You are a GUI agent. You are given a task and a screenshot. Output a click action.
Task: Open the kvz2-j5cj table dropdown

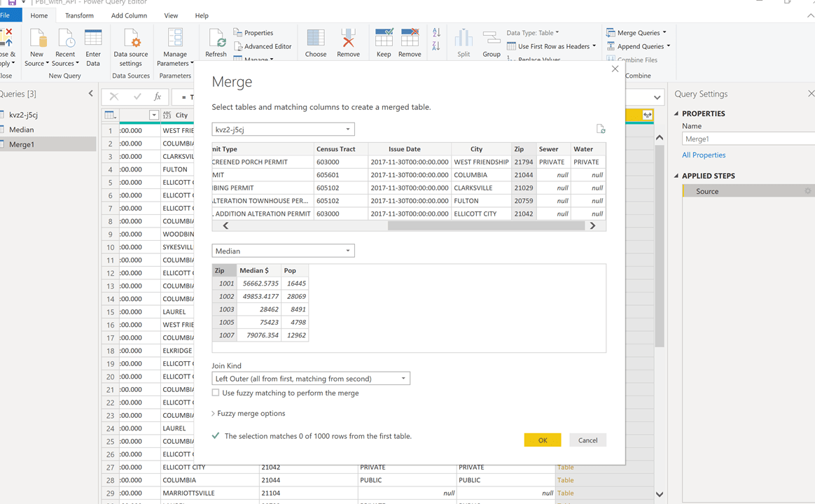pyautogui.click(x=283, y=129)
